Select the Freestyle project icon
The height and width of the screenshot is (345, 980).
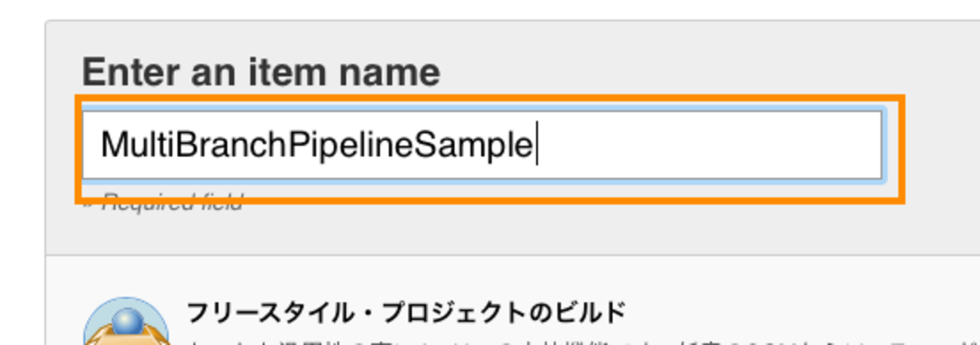point(125,325)
